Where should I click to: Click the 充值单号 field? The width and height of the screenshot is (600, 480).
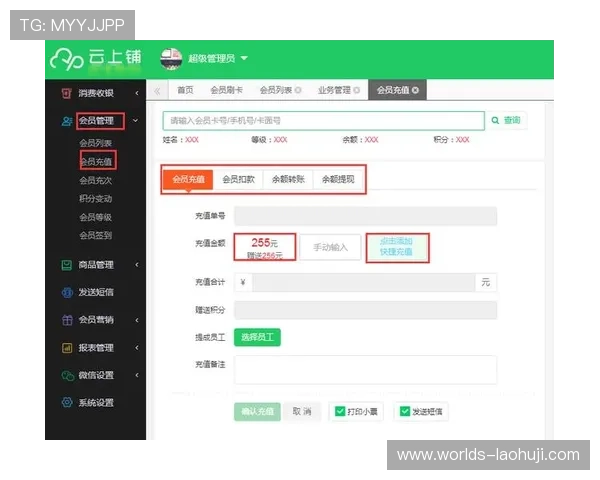365,216
